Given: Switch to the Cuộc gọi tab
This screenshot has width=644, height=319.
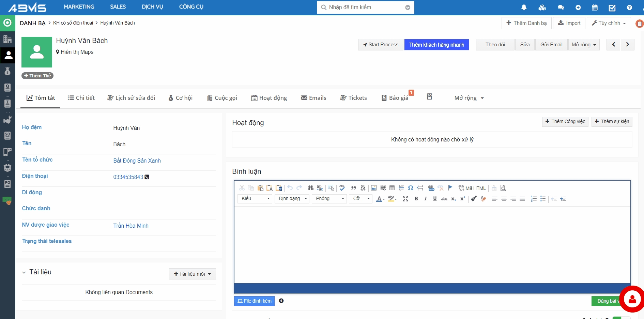Looking at the screenshot, I should tap(222, 98).
